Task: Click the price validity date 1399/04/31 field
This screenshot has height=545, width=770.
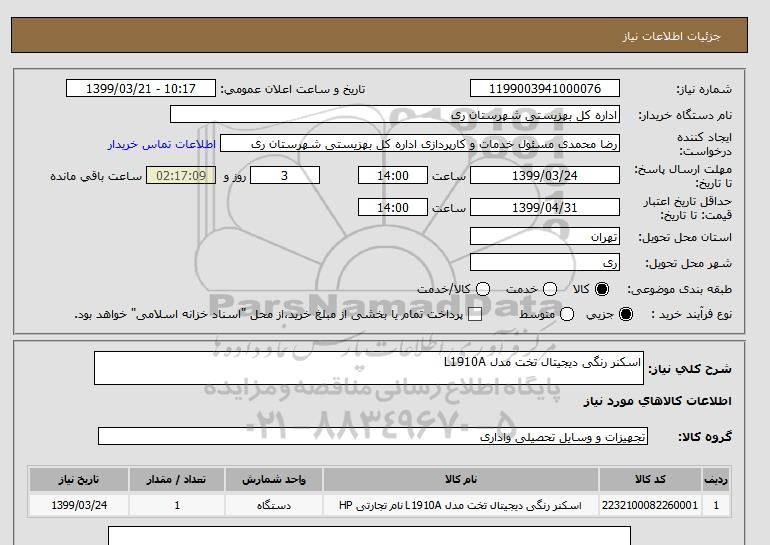Action: click(x=545, y=207)
